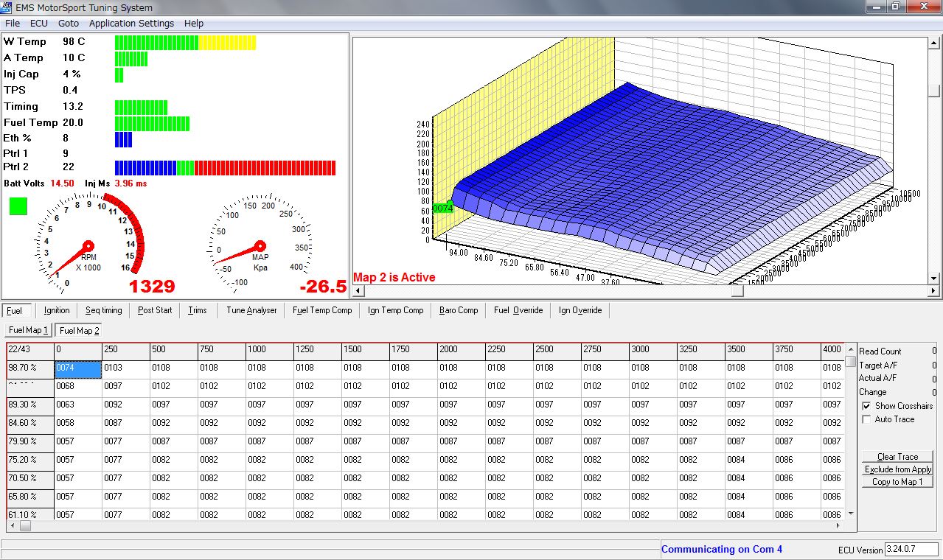Viewport: 943px width, 560px height.
Task: Click the ECU Version field
Action: point(911,550)
